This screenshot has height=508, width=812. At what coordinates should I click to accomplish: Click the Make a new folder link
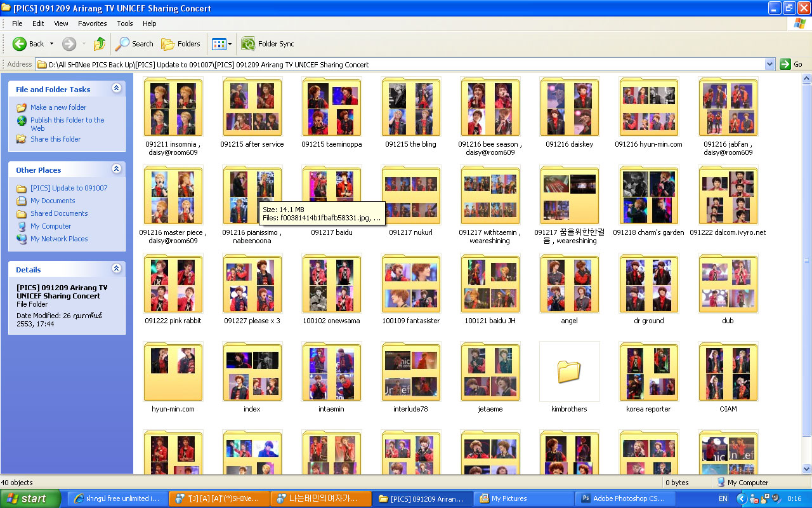pyautogui.click(x=58, y=107)
